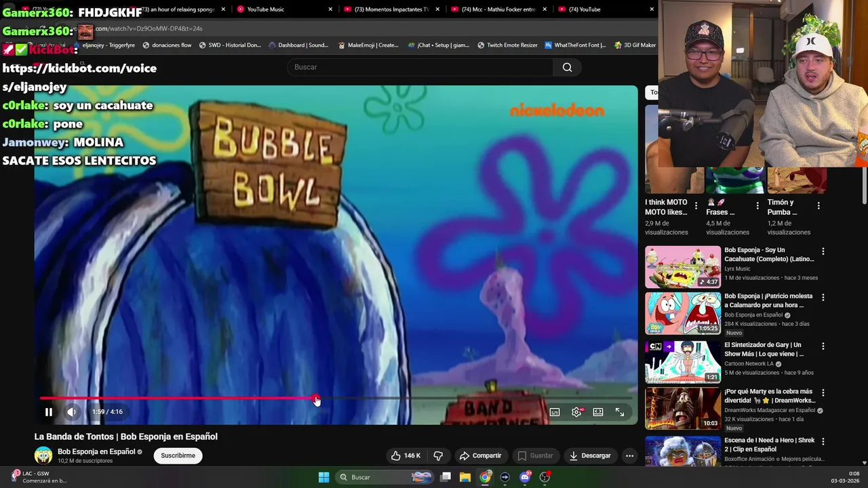Open more actions menu beside Descargar
Viewport: 868px width, 488px height.
coord(629,455)
